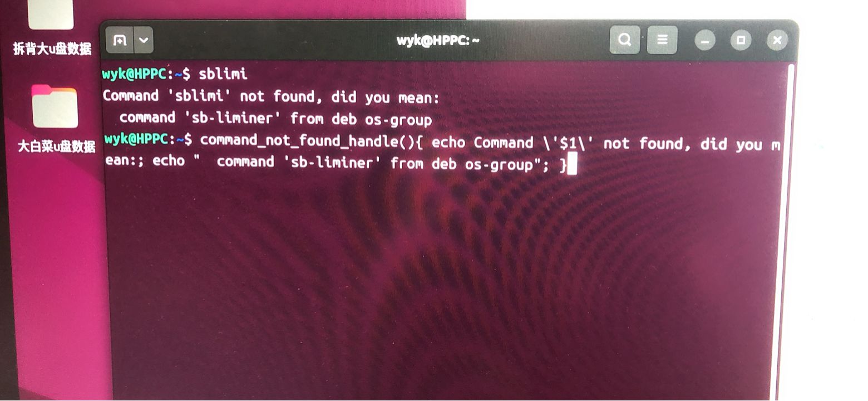
Task: Select the 大白菜u盘数据 folder icon
Action: tap(55, 106)
